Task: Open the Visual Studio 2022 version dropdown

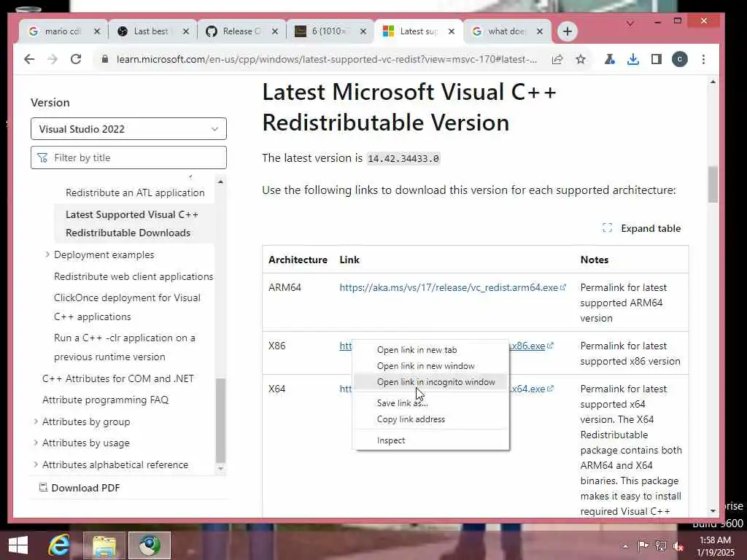Action: pyautogui.click(x=128, y=129)
